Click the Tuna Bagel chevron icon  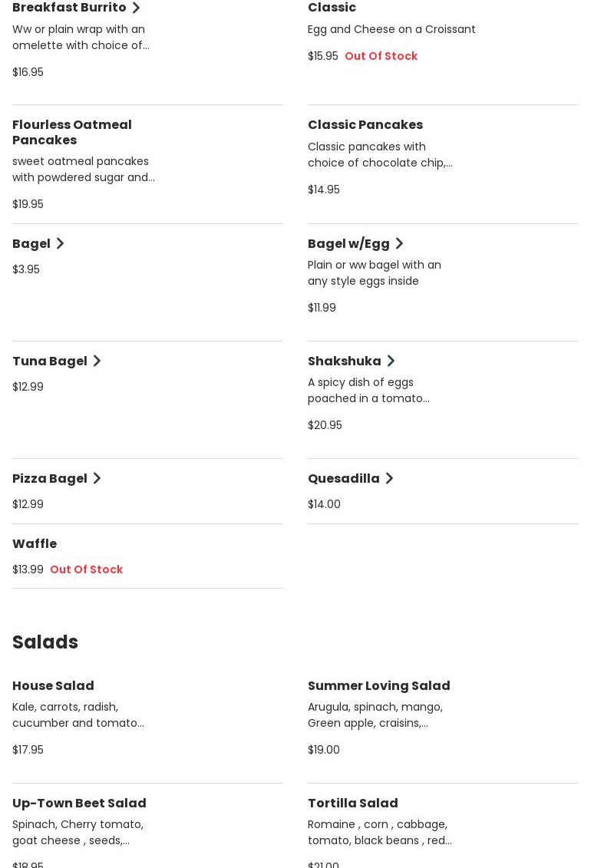[x=97, y=361]
